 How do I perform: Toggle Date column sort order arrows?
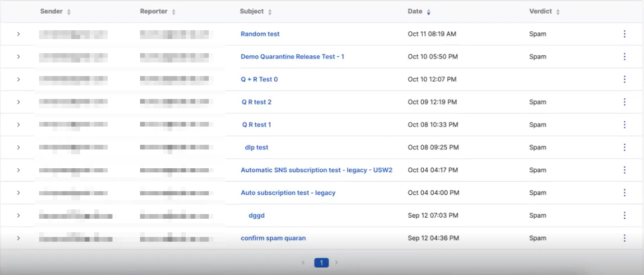coord(428,12)
